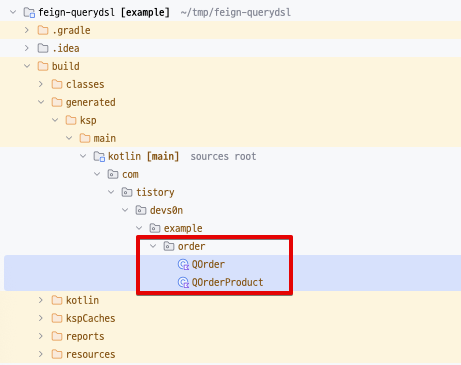Select the reports folder name

pyautogui.click(x=85, y=337)
